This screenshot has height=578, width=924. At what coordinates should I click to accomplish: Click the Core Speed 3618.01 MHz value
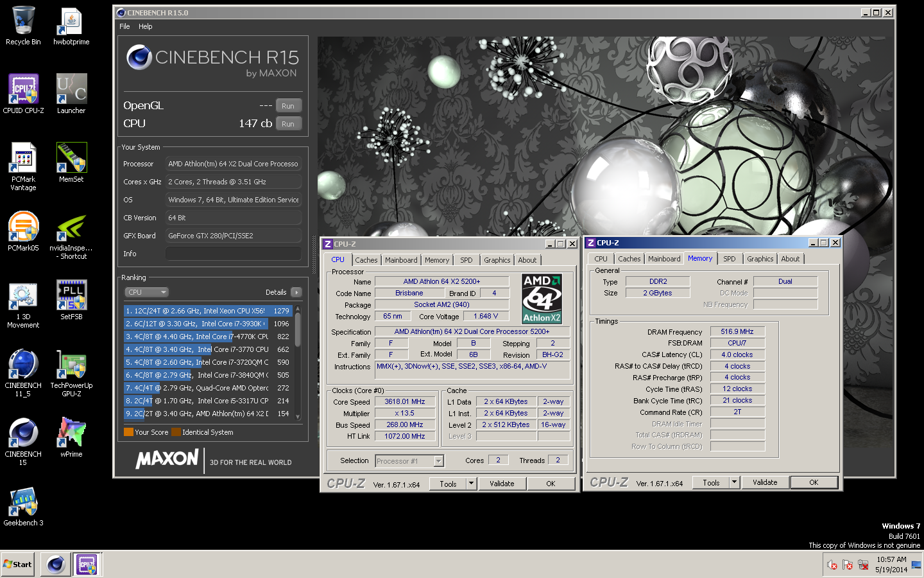pyautogui.click(x=405, y=402)
